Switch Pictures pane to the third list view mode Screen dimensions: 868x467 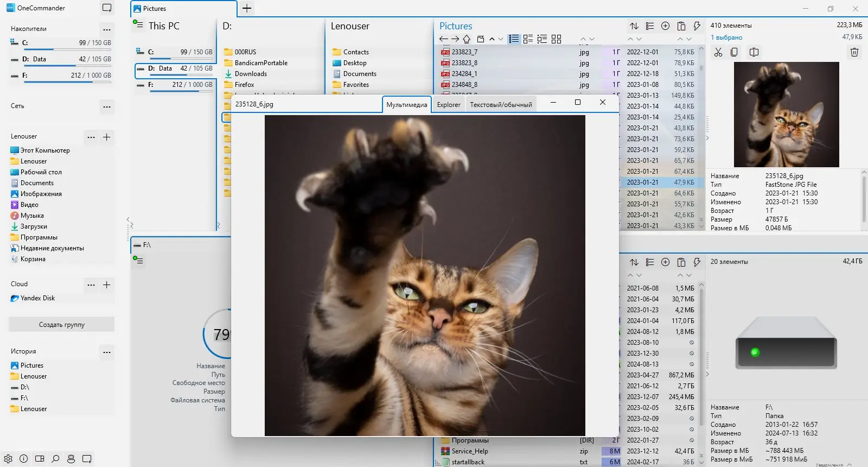(x=542, y=39)
